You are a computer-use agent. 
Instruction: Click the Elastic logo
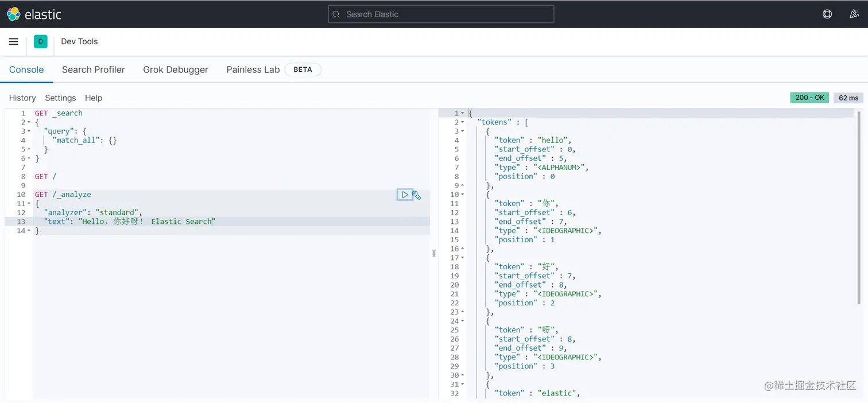tap(34, 14)
